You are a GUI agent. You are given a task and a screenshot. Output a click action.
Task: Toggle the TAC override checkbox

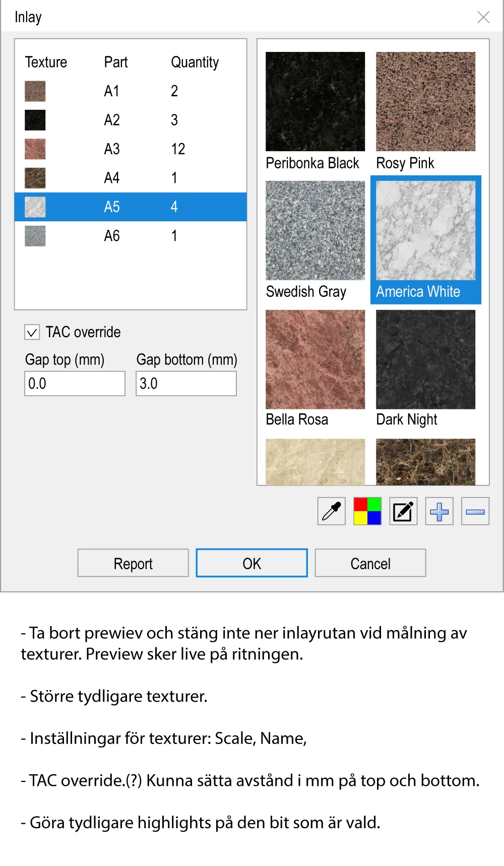point(32,332)
